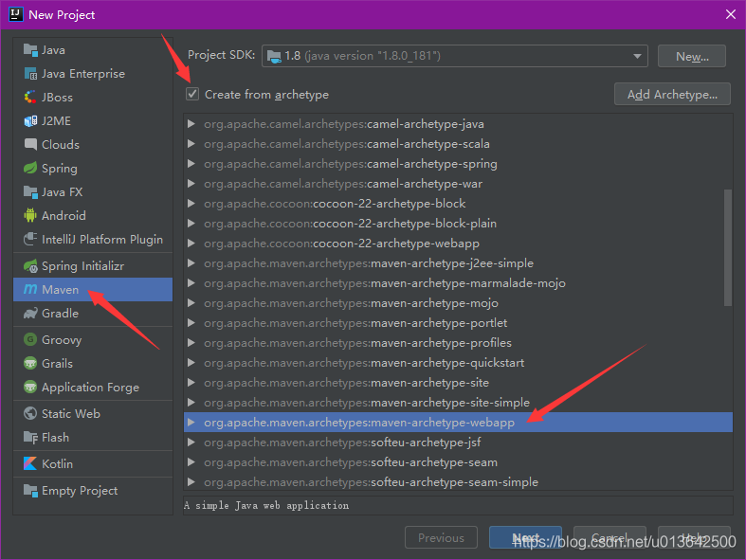Expand camel-archetype-scala node
The width and height of the screenshot is (746, 560).
[x=191, y=144]
